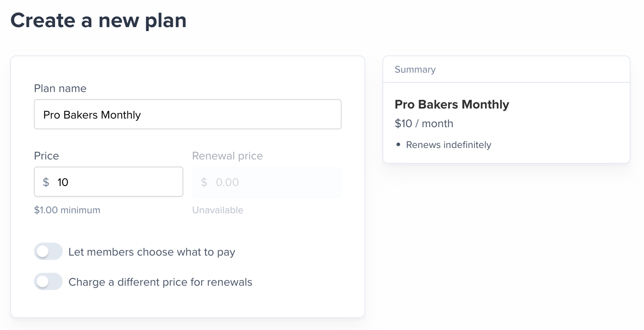
Task: Click the bullet beside "Renews indefinitely"
Action: point(398,145)
